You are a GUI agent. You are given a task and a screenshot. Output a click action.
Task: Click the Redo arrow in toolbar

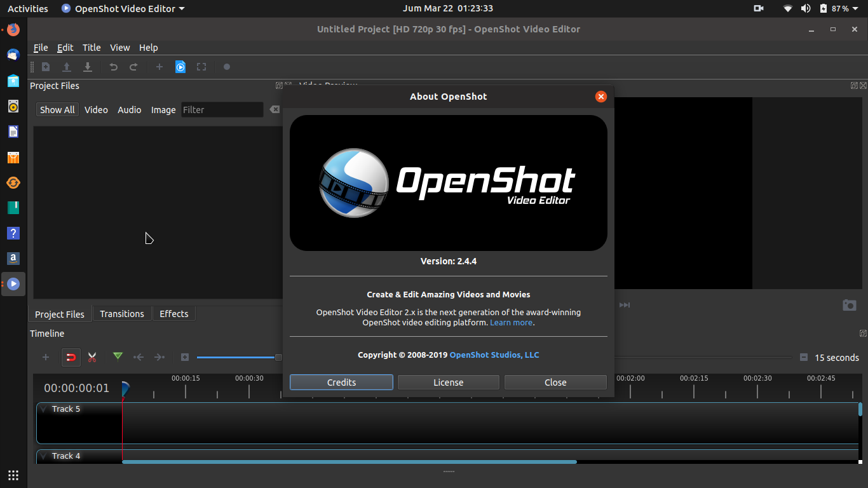(133, 67)
